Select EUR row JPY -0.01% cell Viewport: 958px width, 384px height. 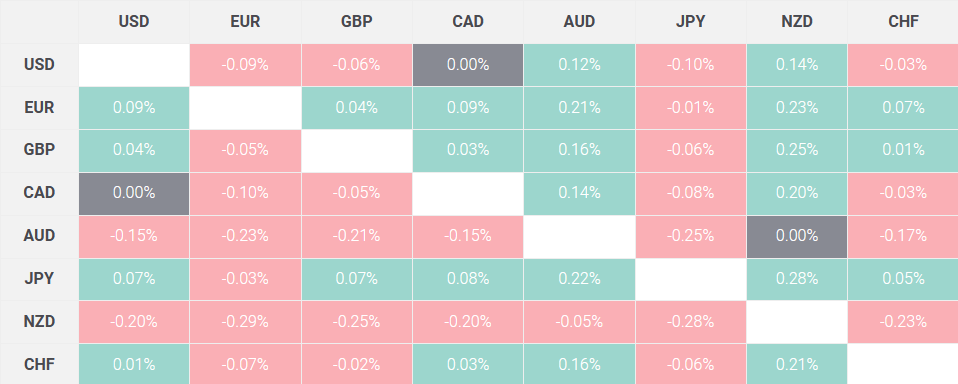click(690, 107)
